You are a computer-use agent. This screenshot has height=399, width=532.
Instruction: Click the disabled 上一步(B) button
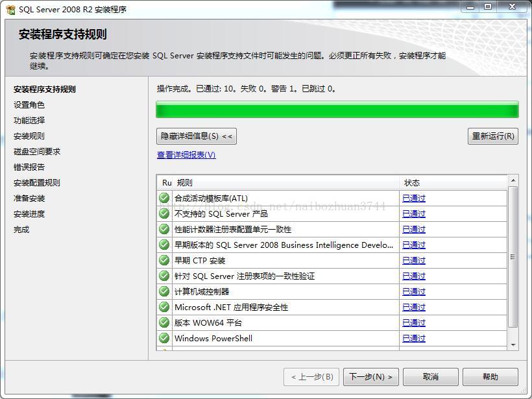[x=311, y=377]
